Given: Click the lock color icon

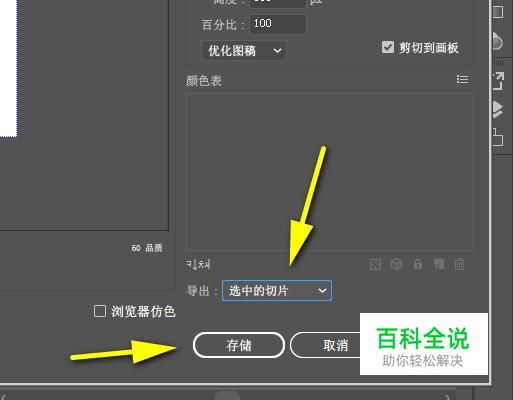Looking at the screenshot, I should point(418,264).
